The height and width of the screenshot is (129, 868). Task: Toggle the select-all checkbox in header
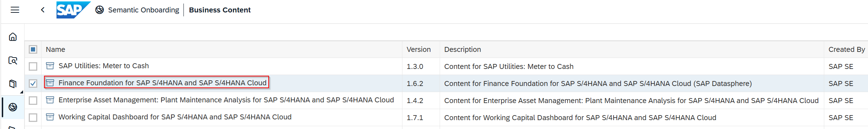coord(33,49)
